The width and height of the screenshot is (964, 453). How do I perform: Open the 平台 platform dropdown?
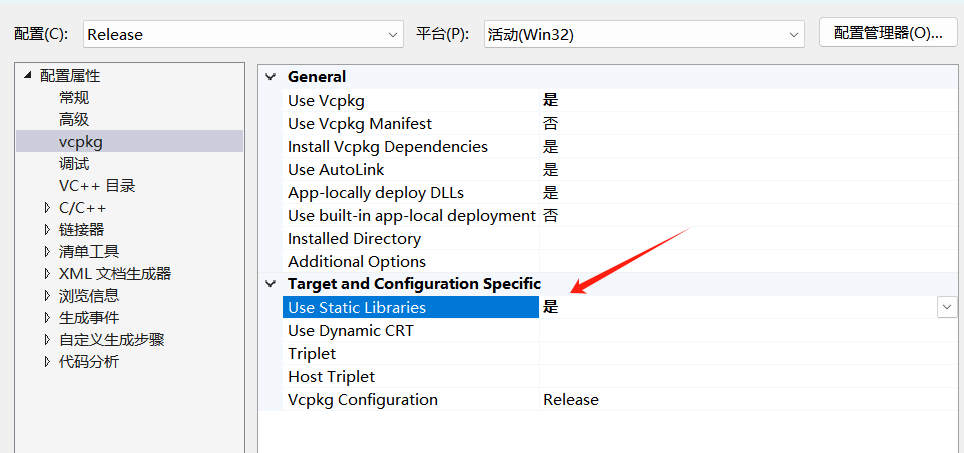tap(644, 34)
